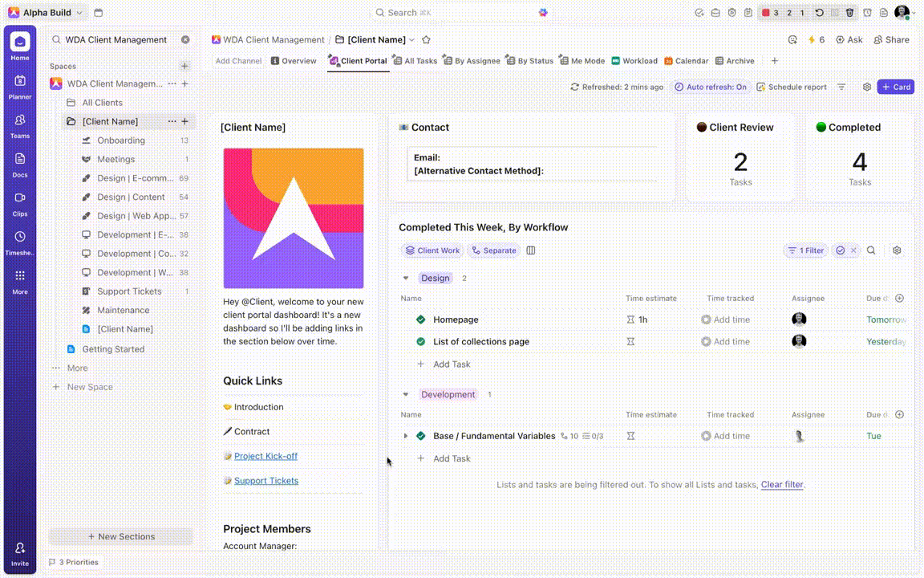The image size is (924, 578).
Task: Collapse the Design workflow group
Action: click(x=406, y=278)
